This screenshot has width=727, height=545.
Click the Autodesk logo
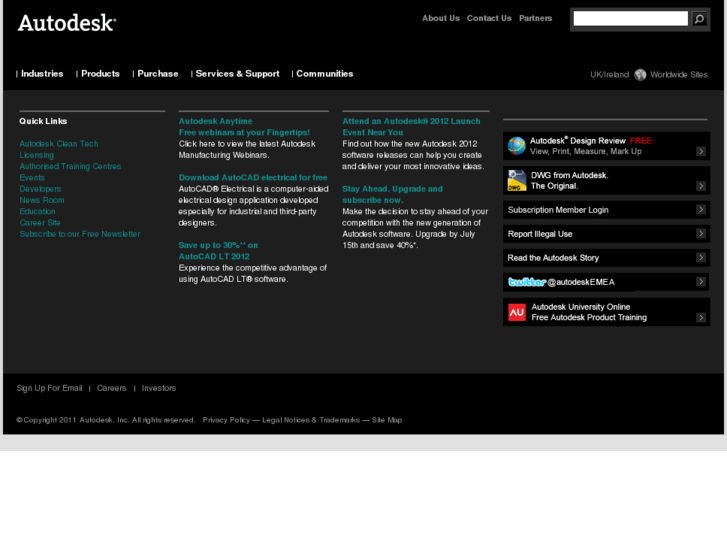[x=67, y=23]
